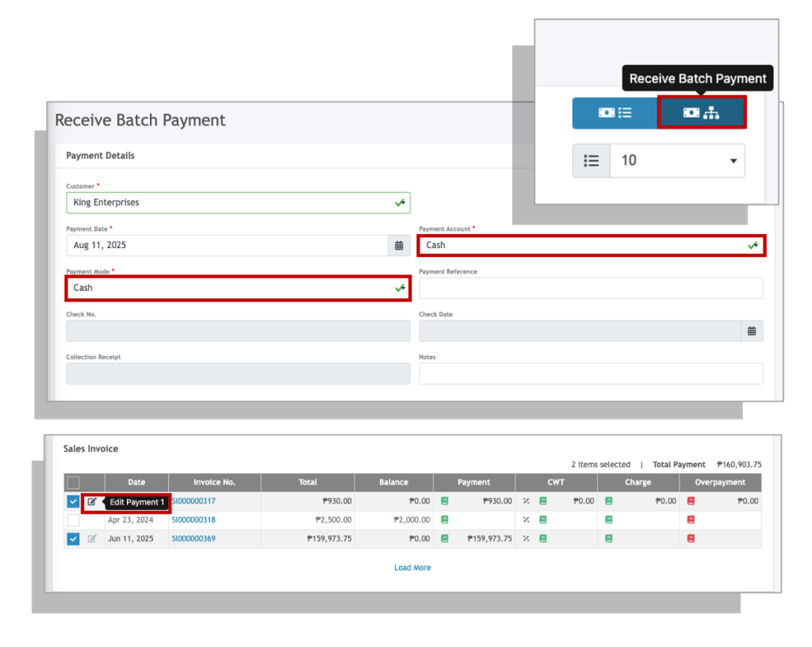The image size is (812, 647).
Task: Click the Charge column header
Action: 638,482
